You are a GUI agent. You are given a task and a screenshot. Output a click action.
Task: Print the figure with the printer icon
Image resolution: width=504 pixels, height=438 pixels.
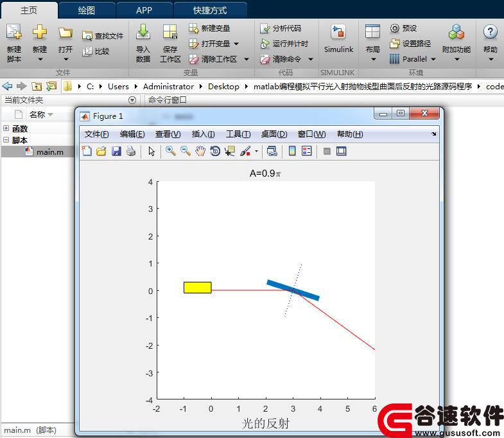pyautogui.click(x=131, y=151)
